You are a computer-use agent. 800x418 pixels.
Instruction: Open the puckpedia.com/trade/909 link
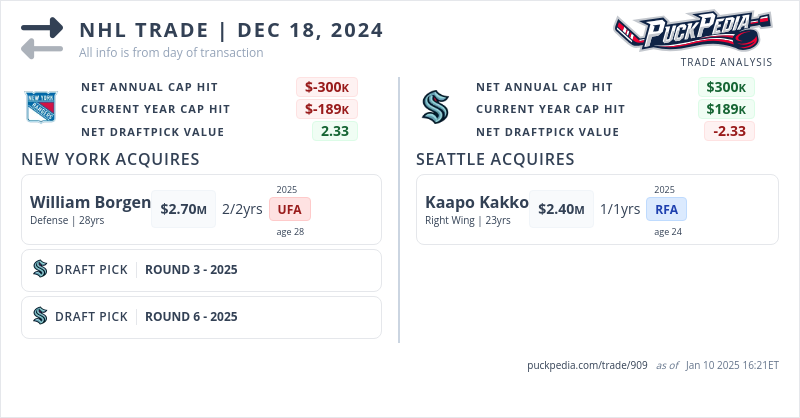[x=587, y=365]
